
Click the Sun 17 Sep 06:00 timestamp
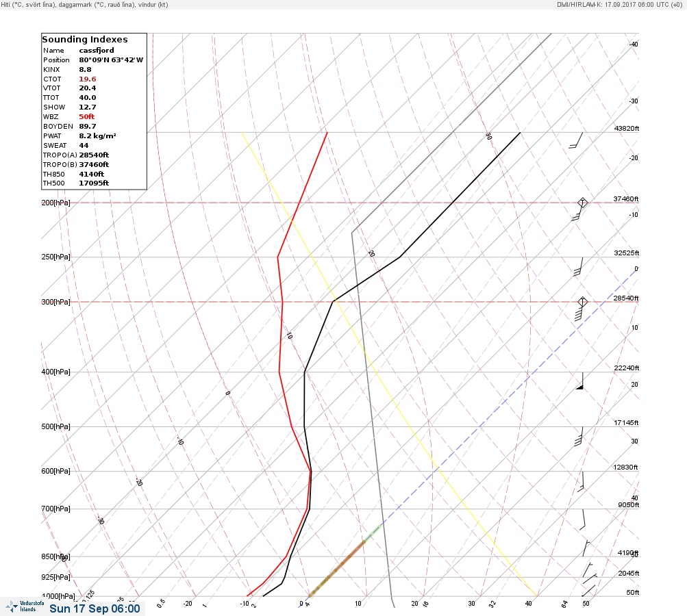click(95, 608)
